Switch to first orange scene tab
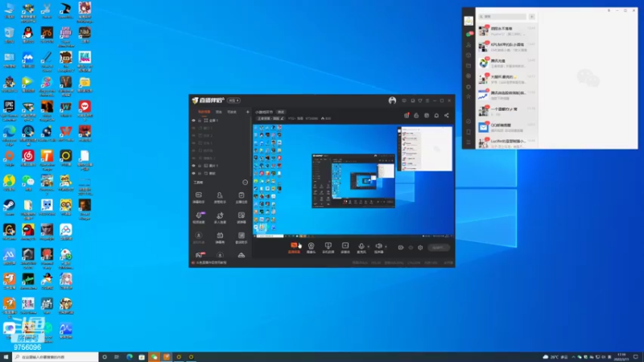644x362 pixels. click(x=204, y=112)
